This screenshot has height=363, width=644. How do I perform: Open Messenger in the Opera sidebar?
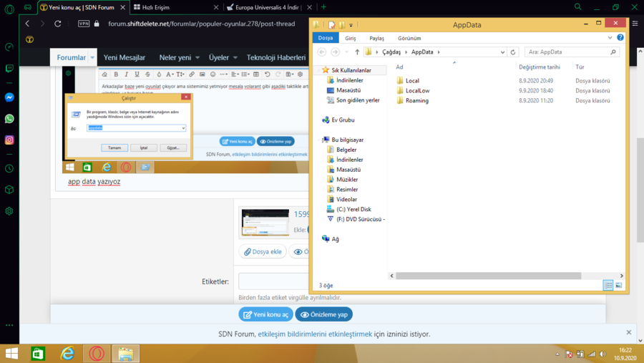tap(9, 97)
